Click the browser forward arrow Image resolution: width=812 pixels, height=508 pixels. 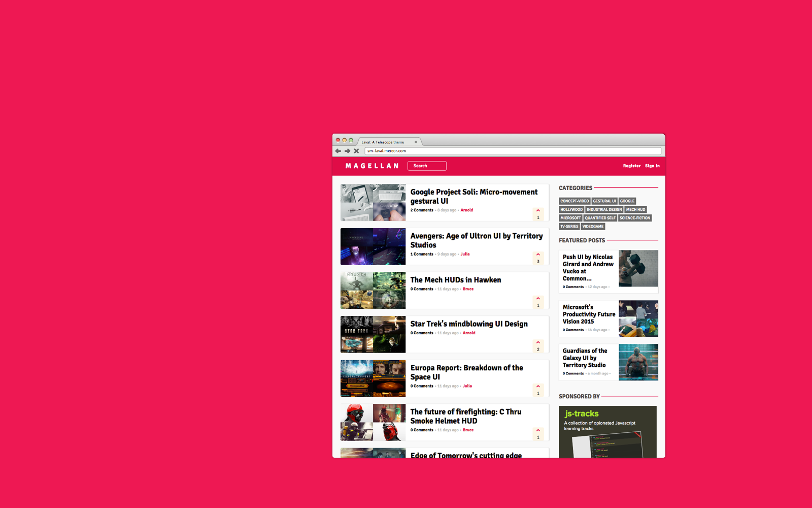coord(347,151)
